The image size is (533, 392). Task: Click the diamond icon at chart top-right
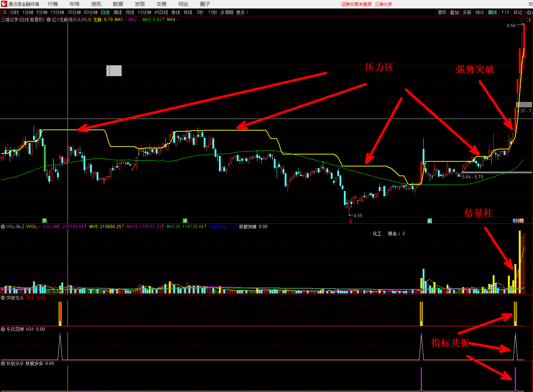(522, 20)
